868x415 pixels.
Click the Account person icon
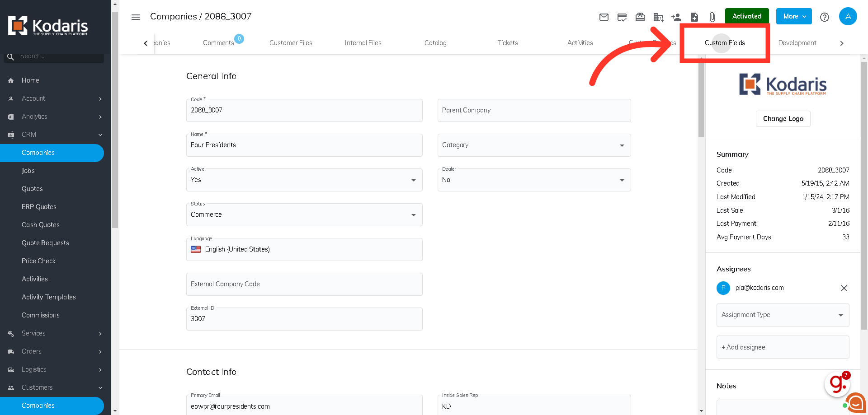point(11,98)
